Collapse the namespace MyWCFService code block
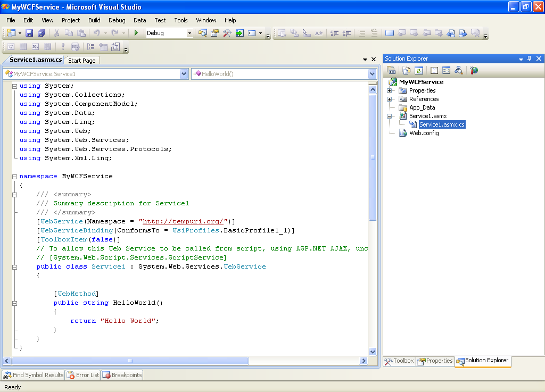 tap(14, 176)
